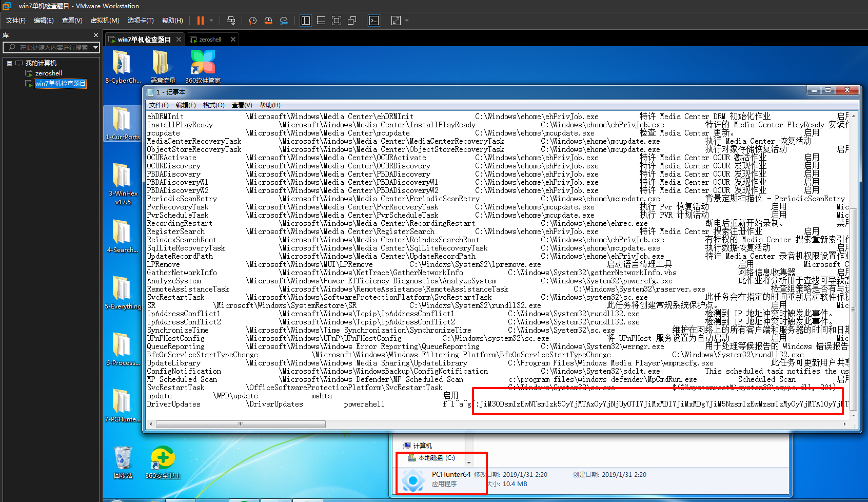The height and width of the screenshot is (502, 868).
Task: Open the library search filter dropdown
Action: 96,47
